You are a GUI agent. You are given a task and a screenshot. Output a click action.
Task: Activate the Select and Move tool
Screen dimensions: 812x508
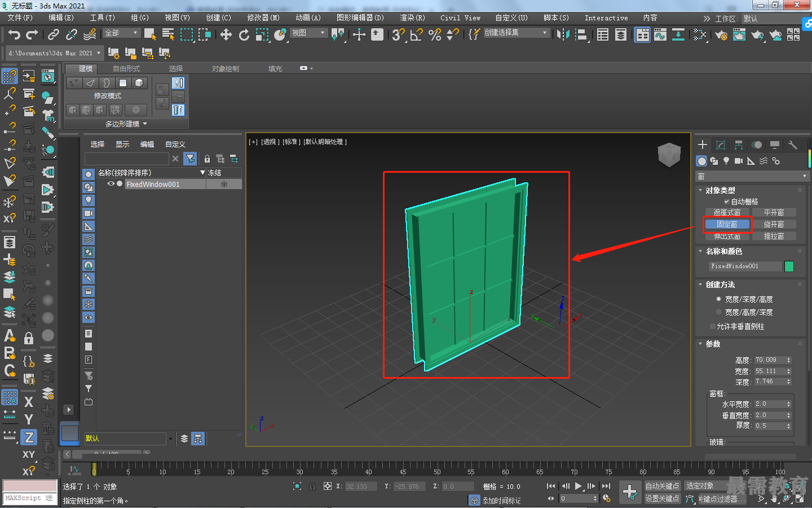click(x=226, y=35)
